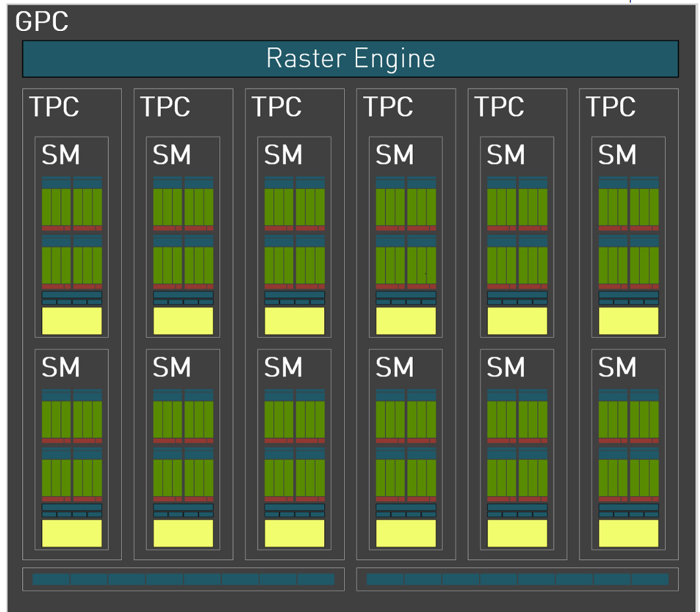Click the leftmost TPC label
The height and width of the screenshot is (612, 700).
54,106
